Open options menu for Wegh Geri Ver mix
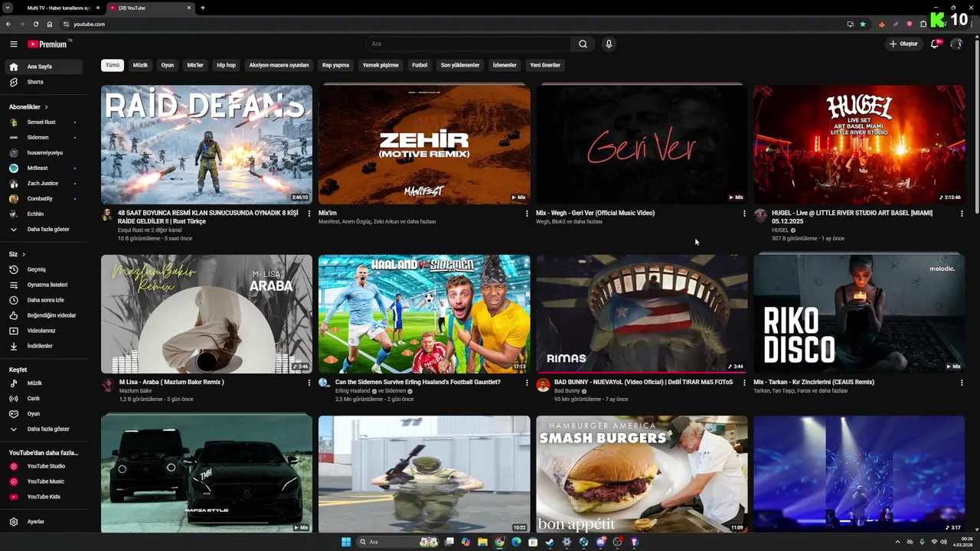Viewport: 980px width, 551px height. coord(744,214)
